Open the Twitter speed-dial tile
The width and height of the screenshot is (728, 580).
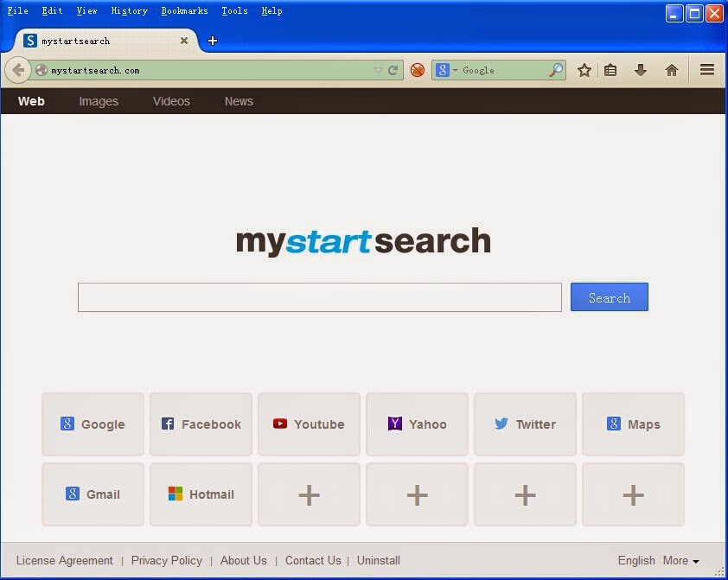coord(525,424)
